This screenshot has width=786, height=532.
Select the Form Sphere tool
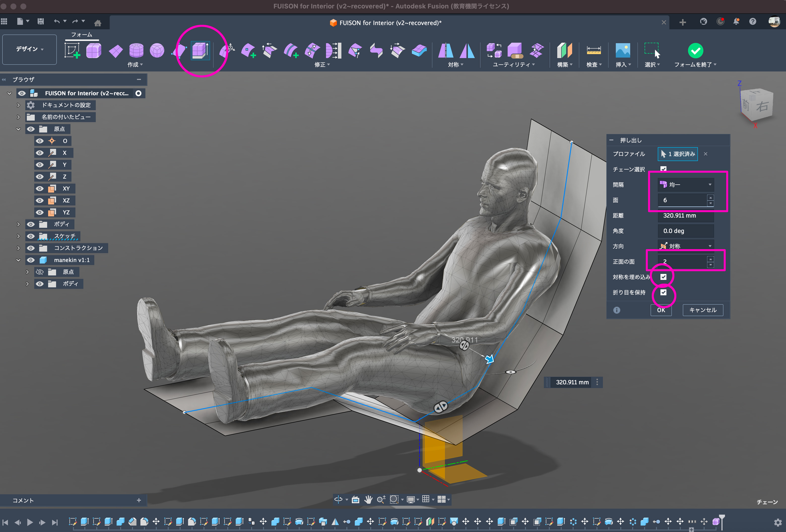pos(157,51)
